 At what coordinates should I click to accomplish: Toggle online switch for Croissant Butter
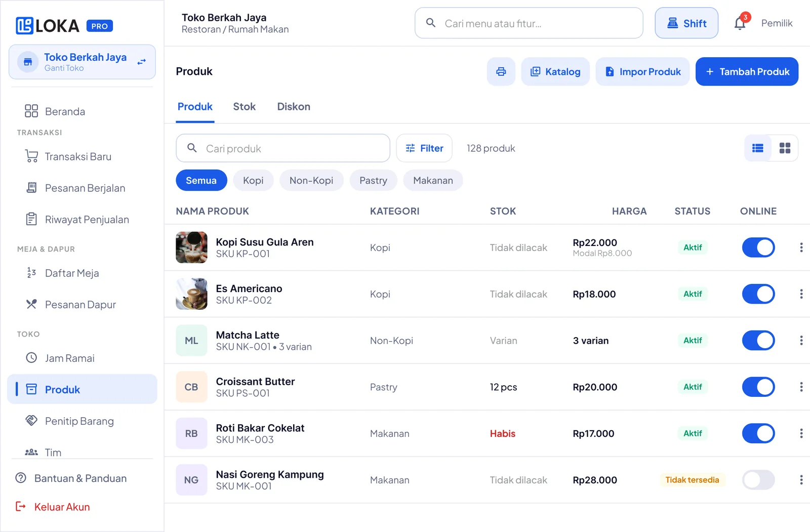758,387
